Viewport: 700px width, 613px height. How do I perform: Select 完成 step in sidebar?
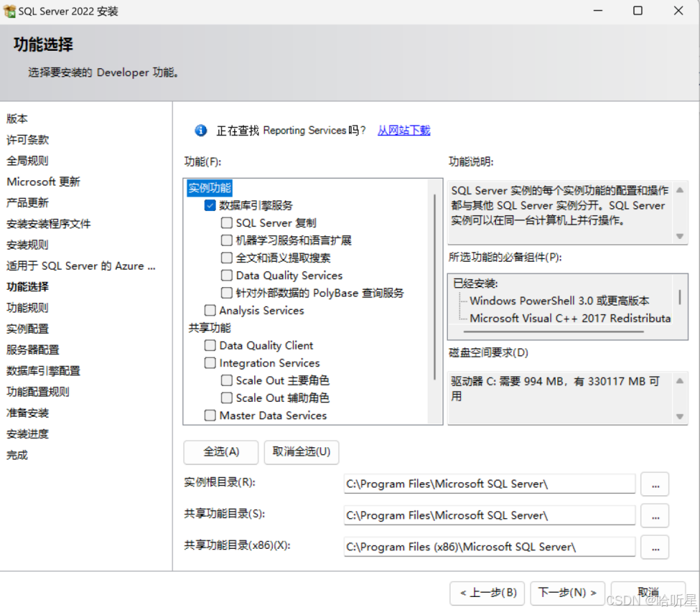pyautogui.click(x=17, y=455)
